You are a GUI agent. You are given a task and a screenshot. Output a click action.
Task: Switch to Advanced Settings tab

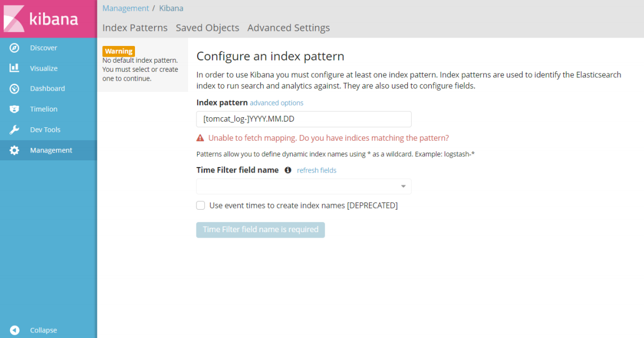[288, 27]
